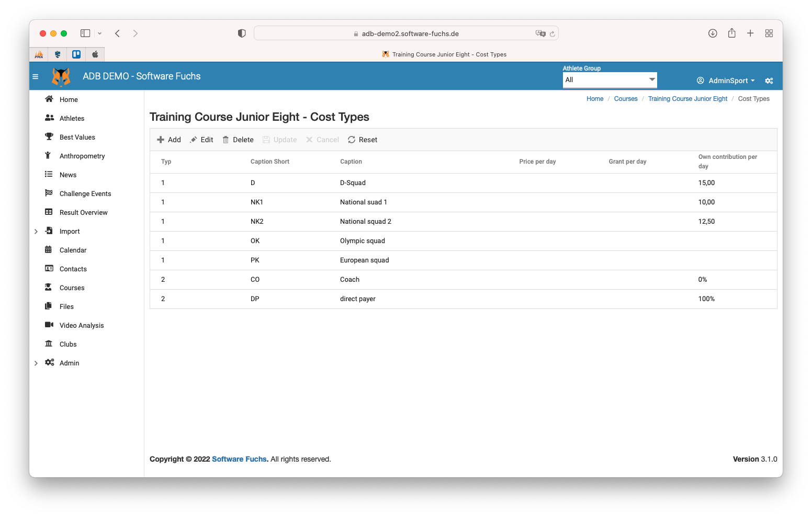The height and width of the screenshot is (516, 812).
Task: Click the News list icon
Action: [49, 174]
